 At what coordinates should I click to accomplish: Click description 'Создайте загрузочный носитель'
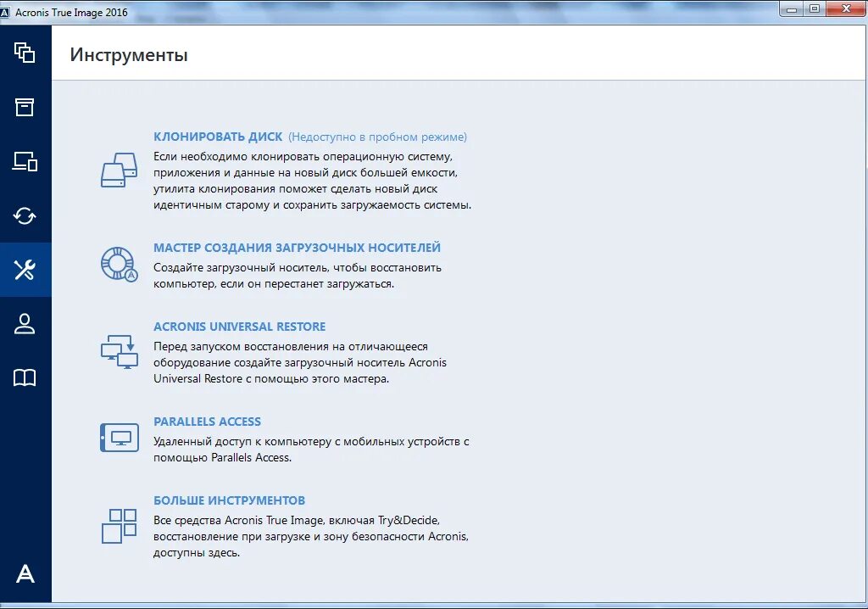[x=298, y=276]
